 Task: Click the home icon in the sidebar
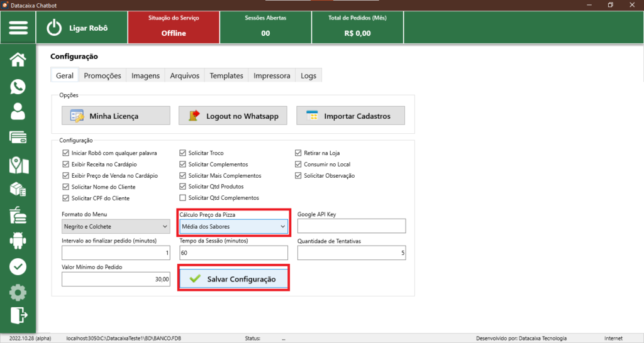[x=18, y=60]
